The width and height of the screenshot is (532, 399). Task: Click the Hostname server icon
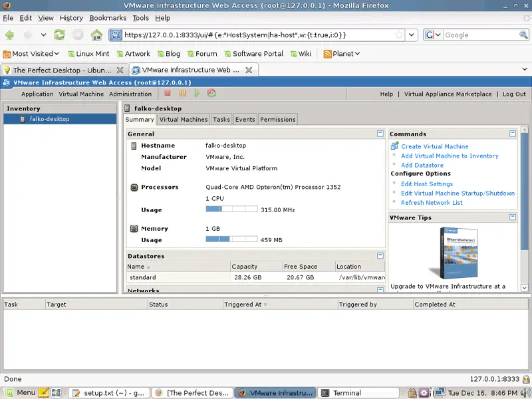134,146
